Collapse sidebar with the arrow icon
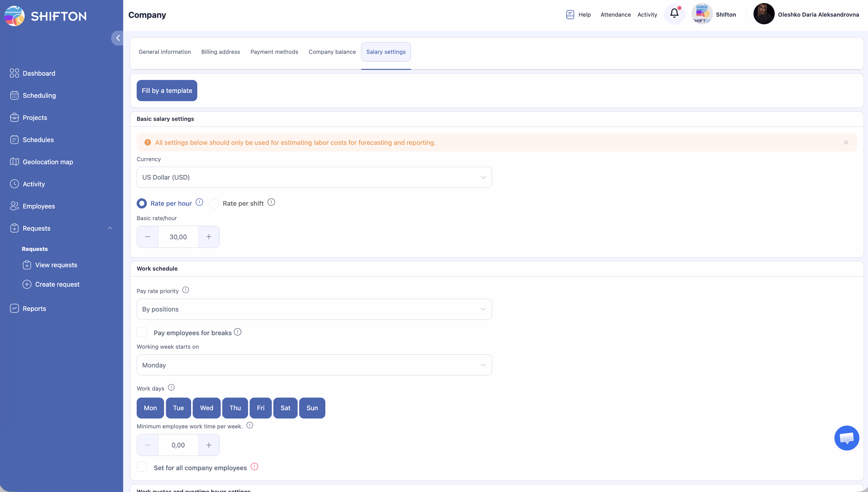 (118, 38)
